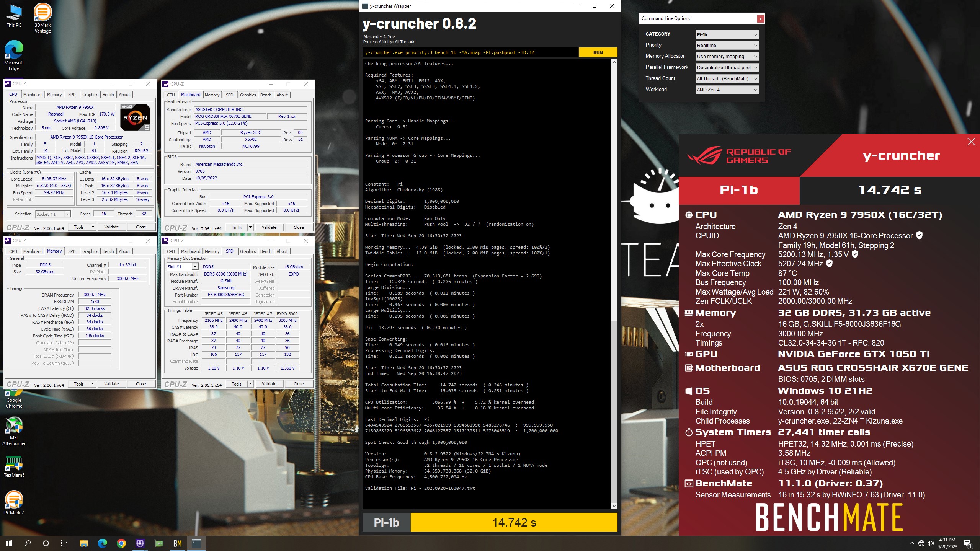Show hidden tray icons chevron
Viewport: 980px width, 551px height.
click(x=912, y=543)
